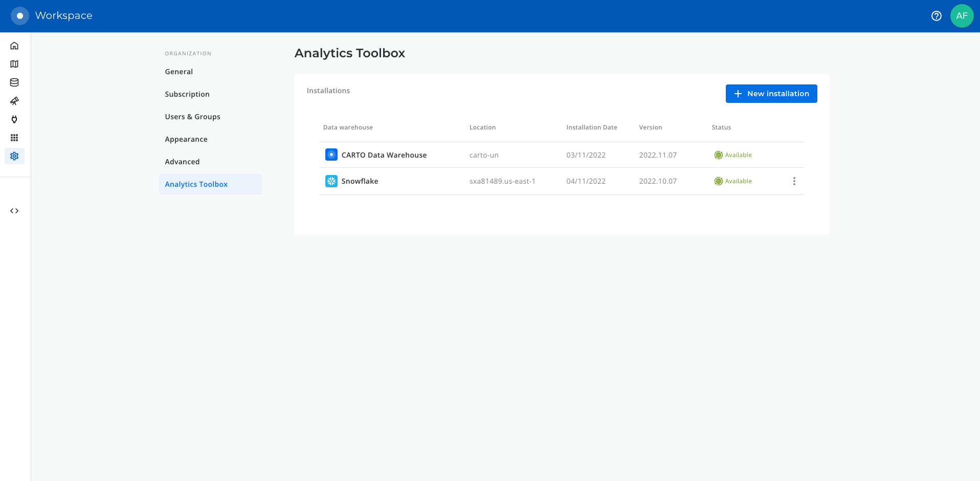Select Users & Groups in sidebar
This screenshot has width=980, height=481.
(x=192, y=117)
